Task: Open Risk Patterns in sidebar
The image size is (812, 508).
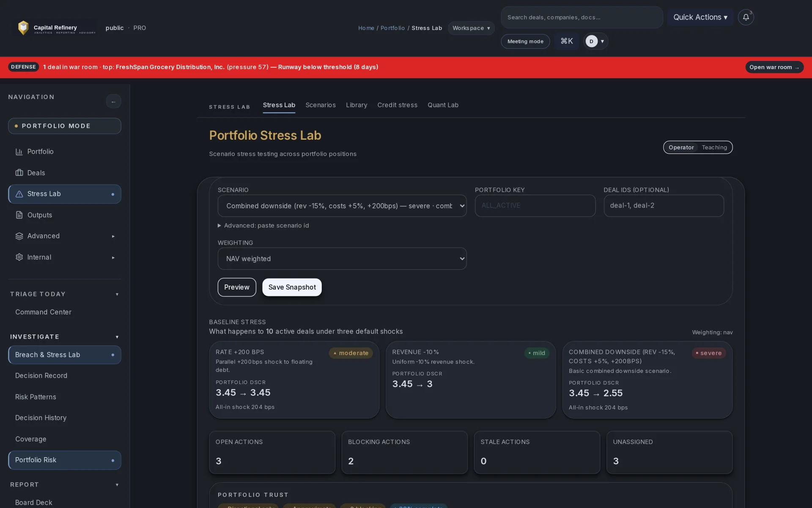Action: [x=65, y=397]
